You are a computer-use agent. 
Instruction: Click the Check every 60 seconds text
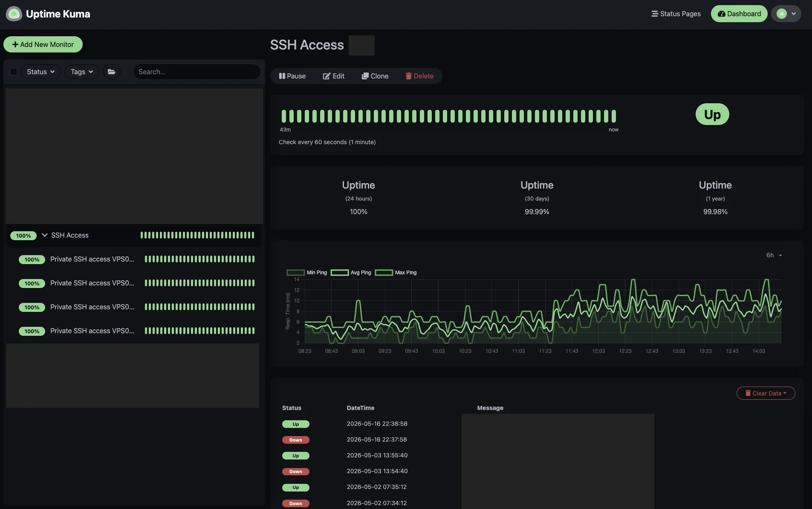tap(327, 142)
